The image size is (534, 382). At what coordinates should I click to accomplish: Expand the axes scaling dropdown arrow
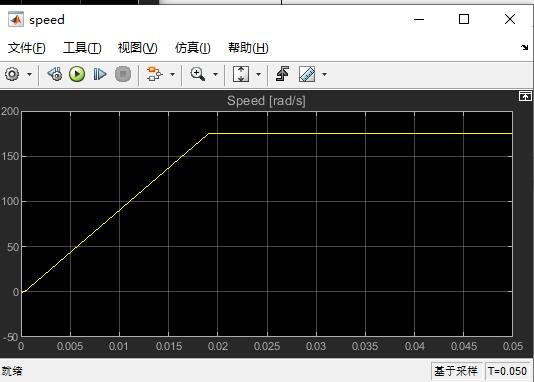click(258, 74)
